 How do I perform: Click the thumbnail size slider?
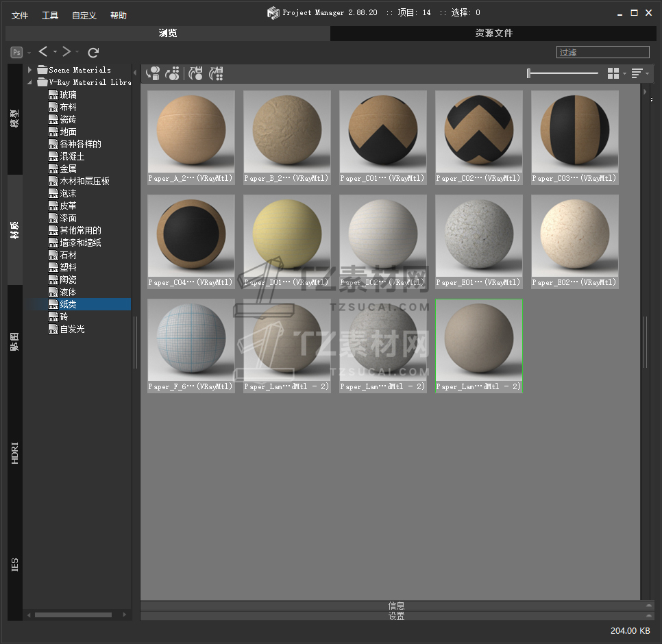pyautogui.click(x=562, y=73)
